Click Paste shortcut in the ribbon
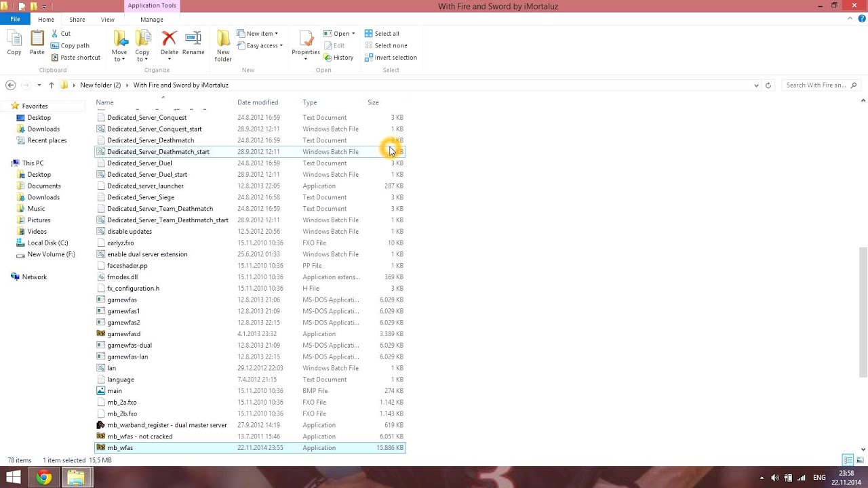Image resolution: width=868 pixels, height=488 pixels. (75, 58)
